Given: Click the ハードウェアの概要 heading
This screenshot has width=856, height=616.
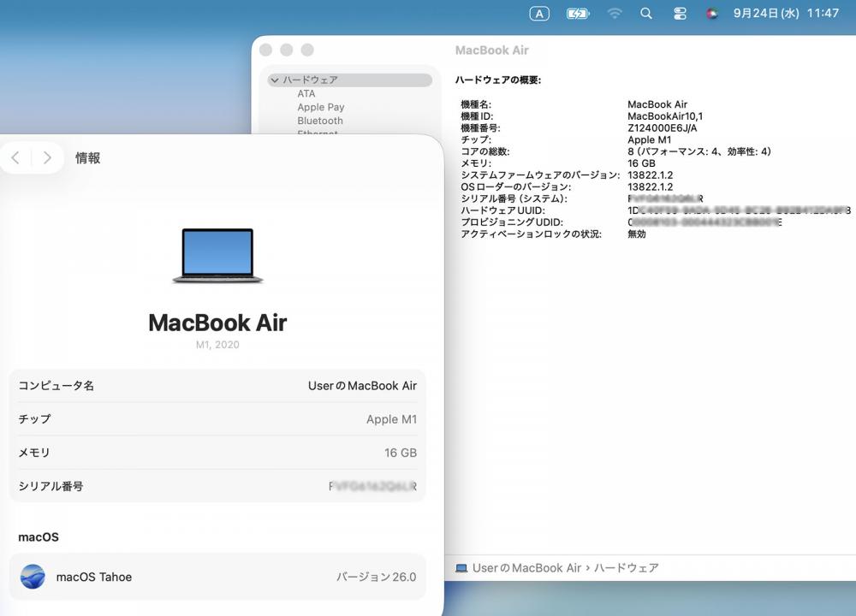Looking at the screenshot, I should coord(498,80).
